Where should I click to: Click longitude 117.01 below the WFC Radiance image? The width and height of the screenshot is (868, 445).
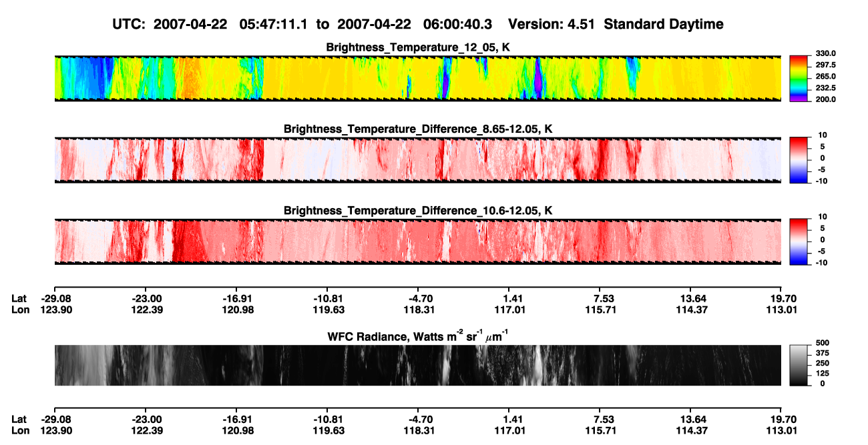coord(510,430)
